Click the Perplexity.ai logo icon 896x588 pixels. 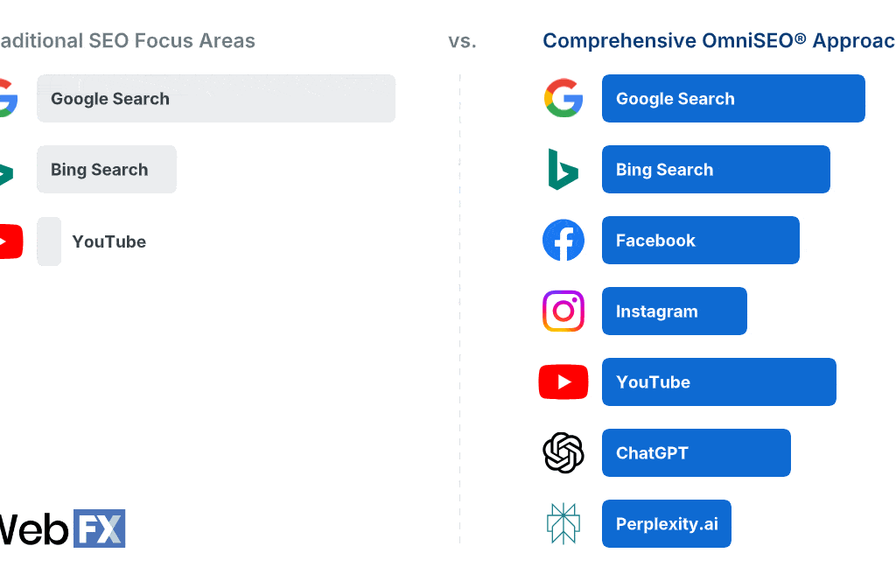tap(563, 523)
